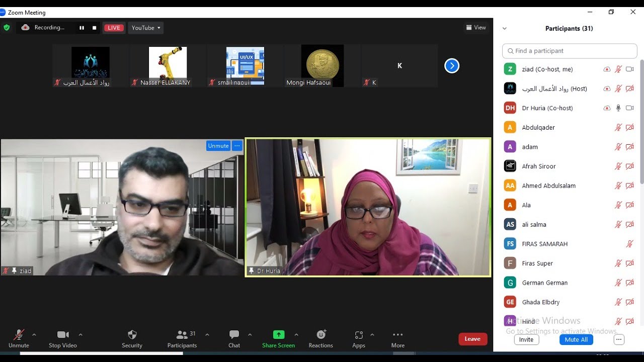Click the Mute All button

[x=576, y=339]
